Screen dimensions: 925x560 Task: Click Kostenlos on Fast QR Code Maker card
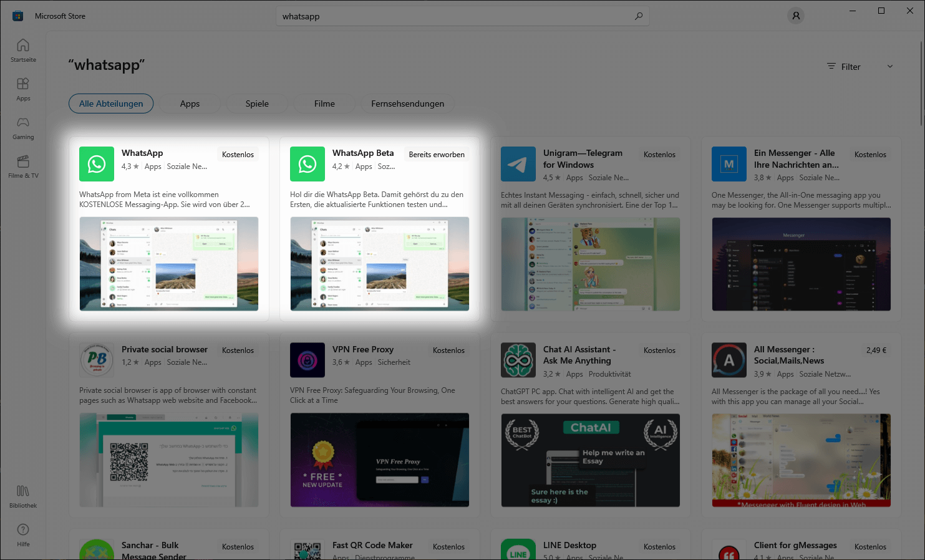coord(449,547)
